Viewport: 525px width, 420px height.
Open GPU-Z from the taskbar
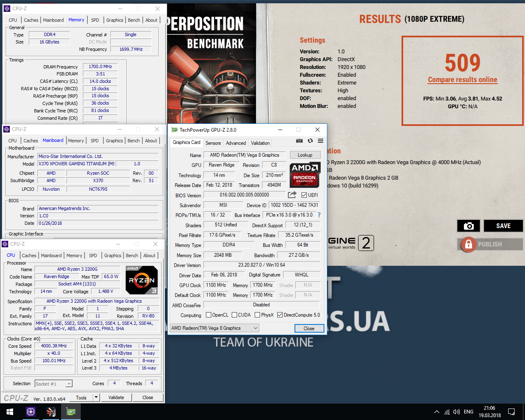click(71, 412)
